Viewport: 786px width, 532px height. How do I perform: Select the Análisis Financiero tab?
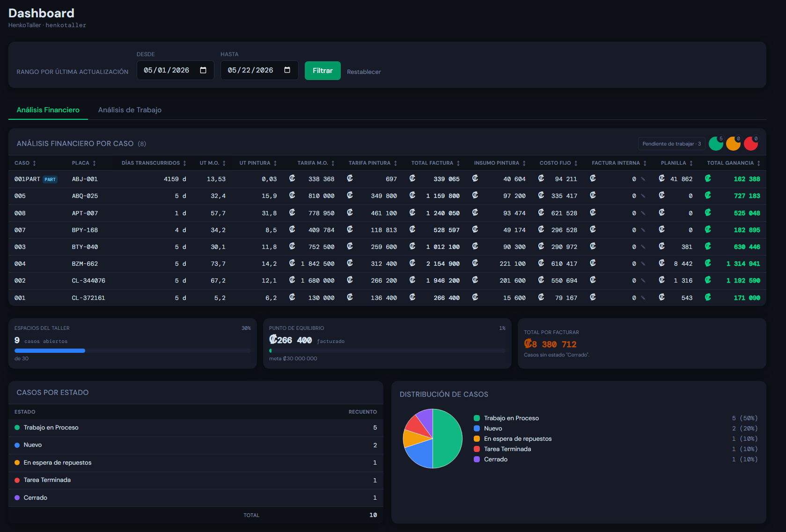point(48,110)
